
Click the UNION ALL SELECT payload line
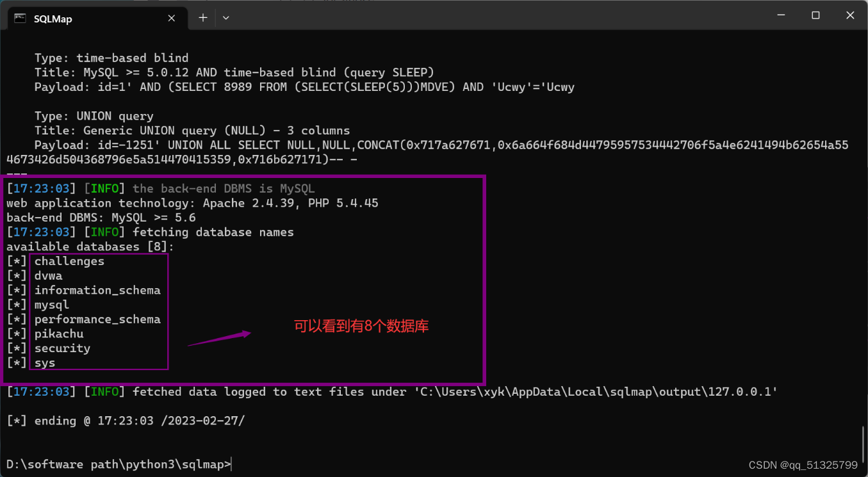click(x=427, y=152)
